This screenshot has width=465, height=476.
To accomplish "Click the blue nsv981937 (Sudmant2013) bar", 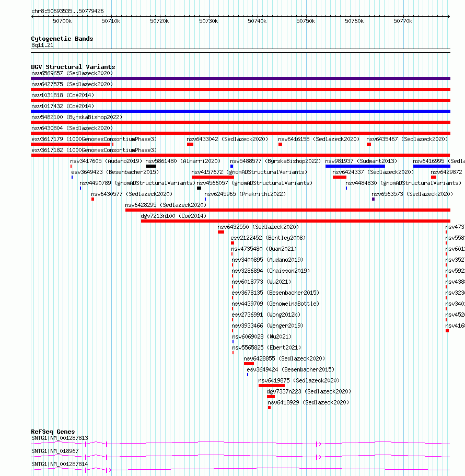I will pos(355,166).
